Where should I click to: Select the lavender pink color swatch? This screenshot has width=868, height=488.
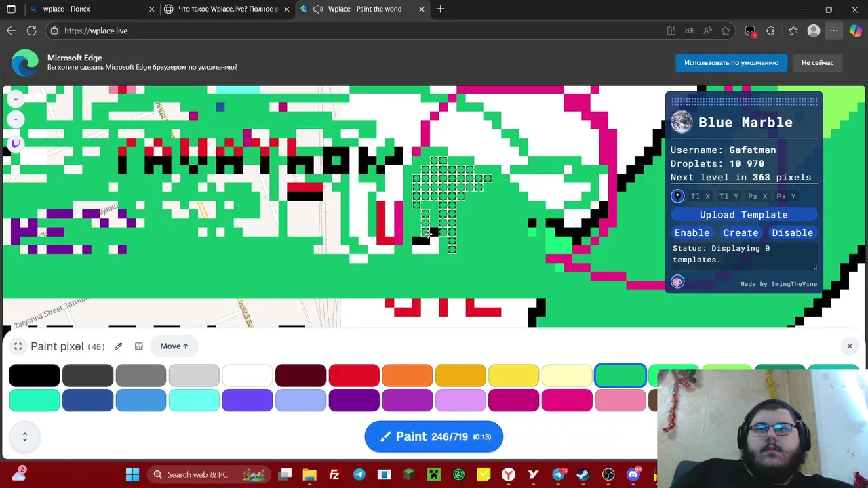tap(460, 401)
